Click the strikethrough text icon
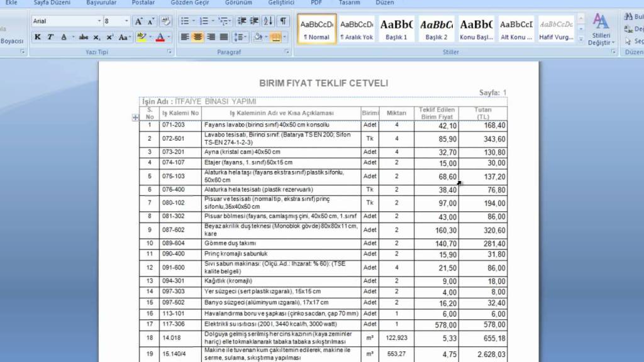 84,37
